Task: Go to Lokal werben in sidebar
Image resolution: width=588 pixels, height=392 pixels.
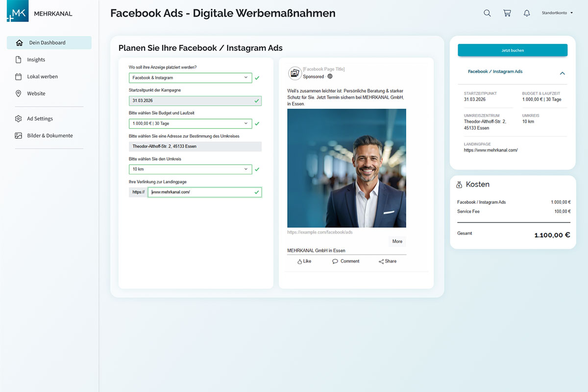Action: coord(42,76)
